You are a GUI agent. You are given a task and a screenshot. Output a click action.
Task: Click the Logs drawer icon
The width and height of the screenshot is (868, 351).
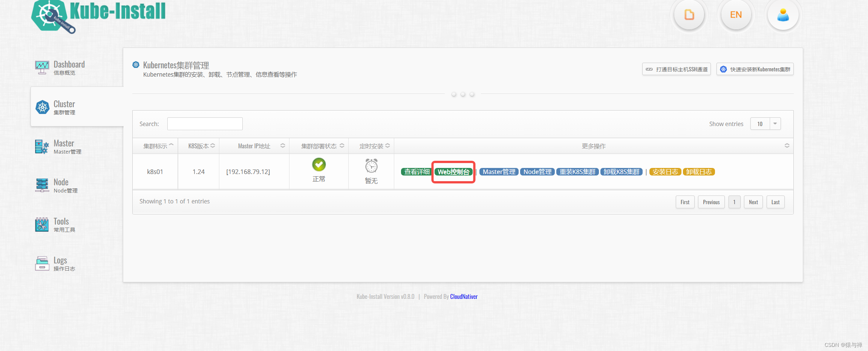coord(42,263)
